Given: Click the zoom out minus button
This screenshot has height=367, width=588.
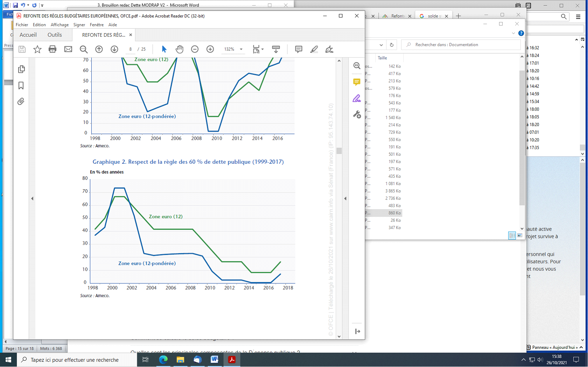Looking at the screenshot, I should (195, 49).
